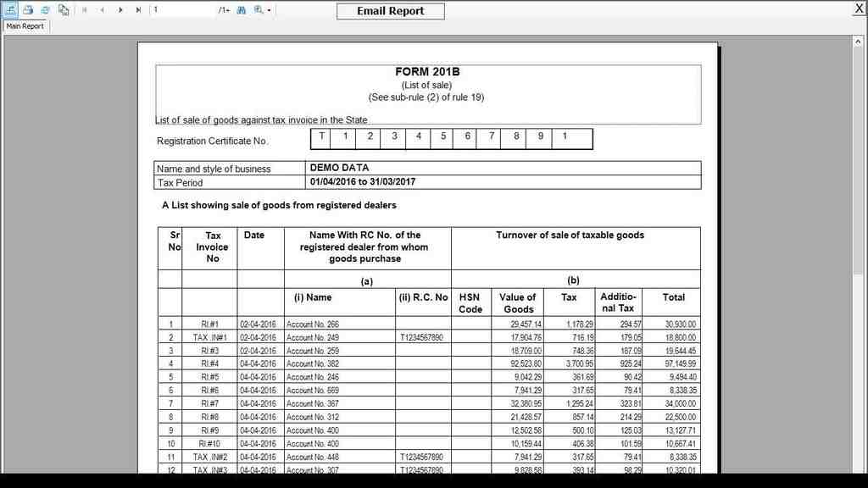Print the report using the printer icon
Screen dimensions: 868x488
(x=27, y=10)
